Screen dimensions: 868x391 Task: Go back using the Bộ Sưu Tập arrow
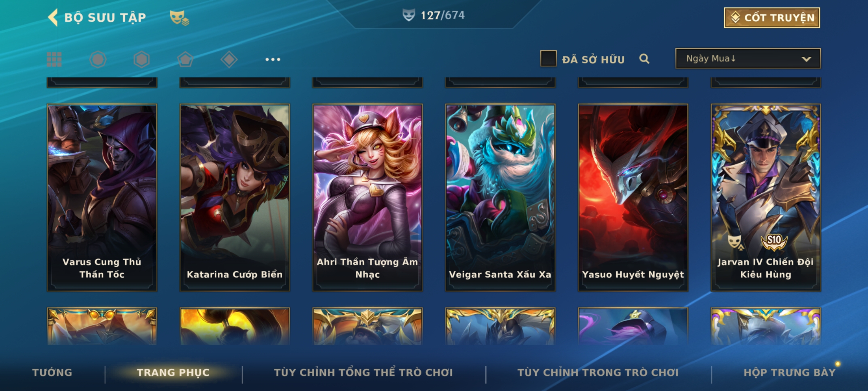coord(53,17)
